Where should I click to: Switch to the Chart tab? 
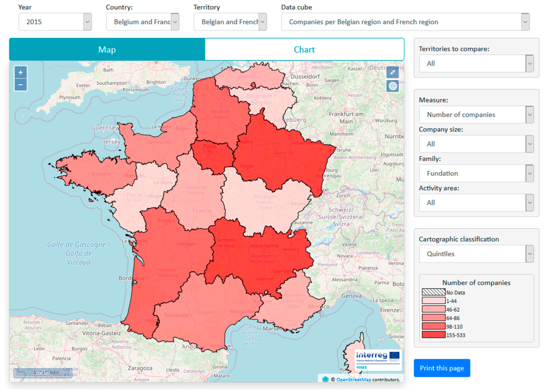(304, 49)
